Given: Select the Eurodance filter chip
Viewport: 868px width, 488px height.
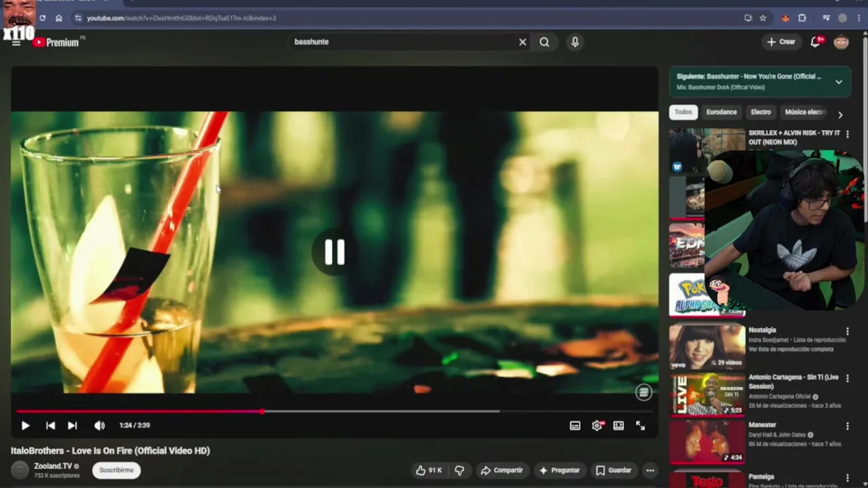Looking at the screenshot, I should point(722,112).
